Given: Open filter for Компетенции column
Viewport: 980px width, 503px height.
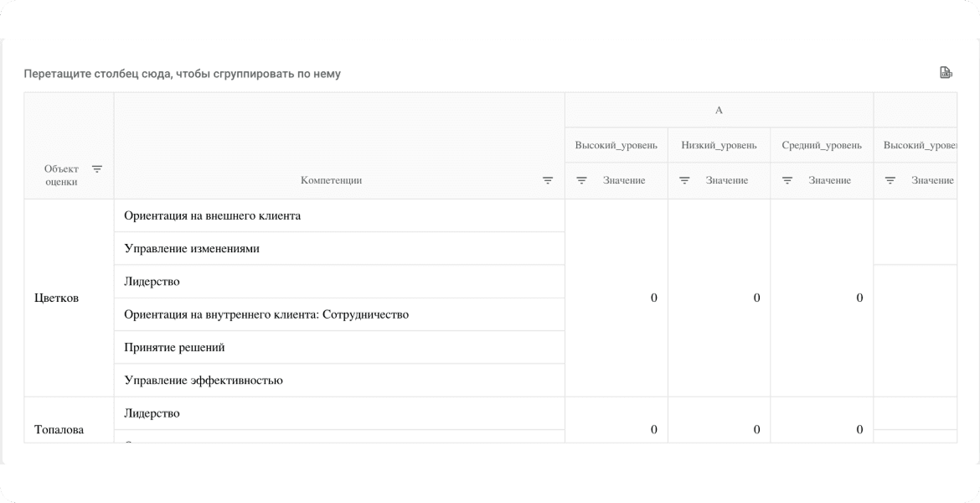Looking at the screenshot, I should (548, 180).
